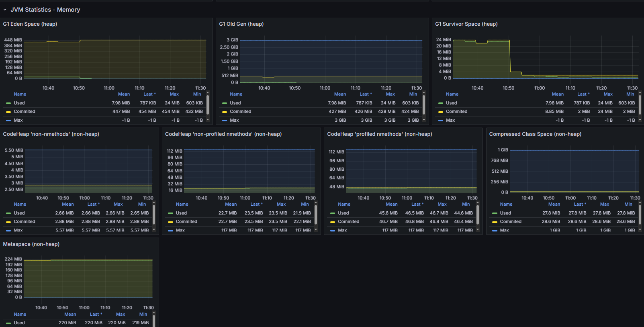The image size is (644, 327).
Task: Toggle Commited series in CodeHeap 'non-nmethods' legend
Action: click(25, 222)
